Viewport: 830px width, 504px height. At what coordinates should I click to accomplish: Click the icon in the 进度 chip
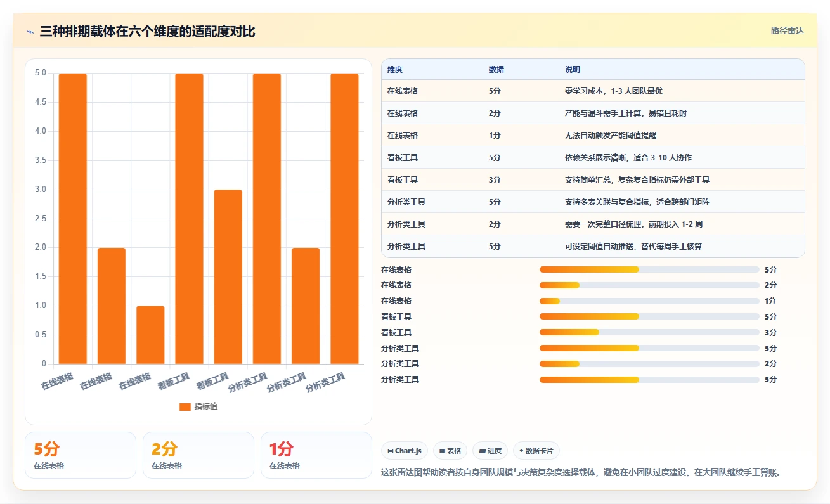483,451
